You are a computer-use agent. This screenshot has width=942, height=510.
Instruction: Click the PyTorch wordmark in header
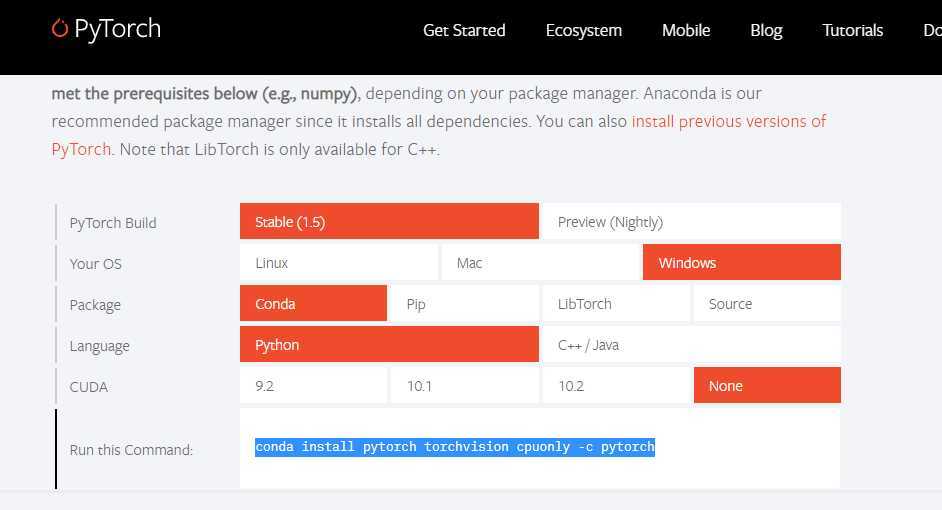coord(117,29)
